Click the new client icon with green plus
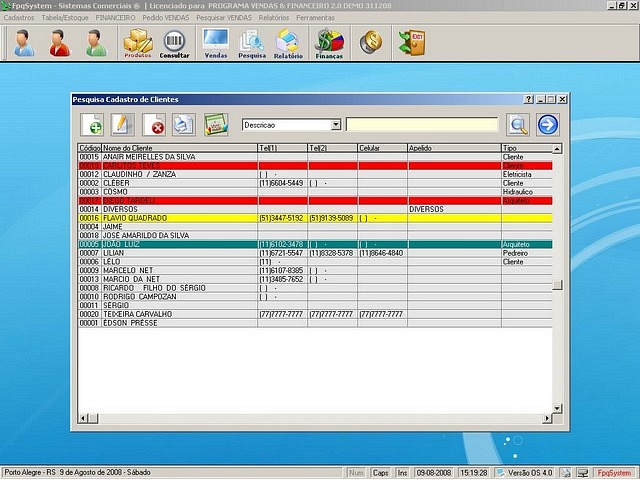 (92, 125)
